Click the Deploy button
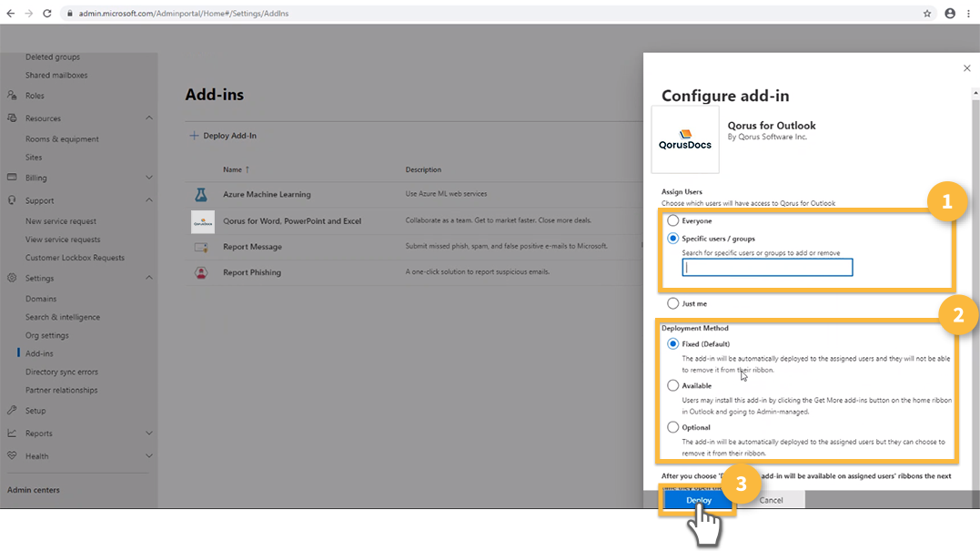The image size is (980, 551). (x=698, y=500)
